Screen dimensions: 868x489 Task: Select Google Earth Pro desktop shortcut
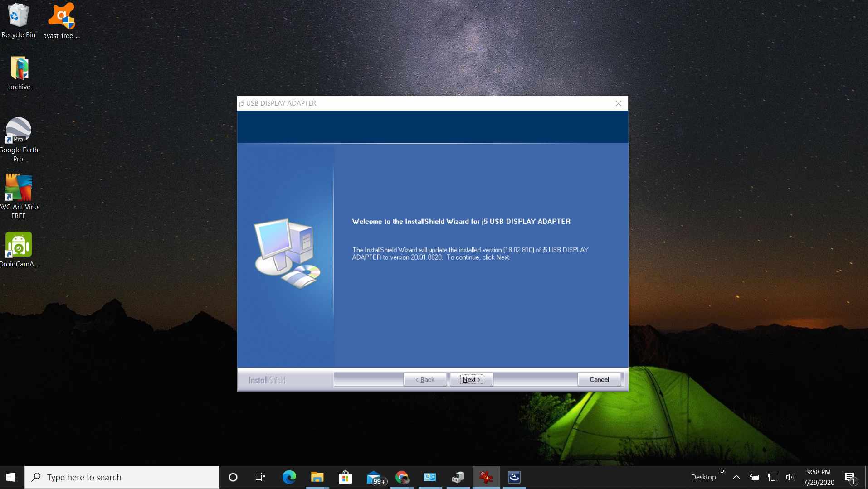(19, 140)
